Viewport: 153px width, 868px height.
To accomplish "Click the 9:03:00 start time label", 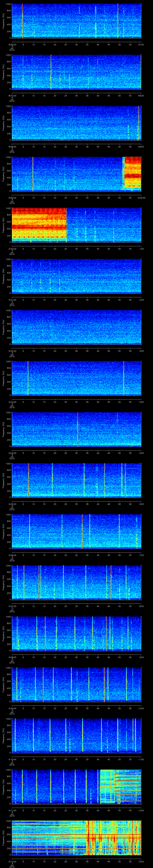I will [12, 402].
